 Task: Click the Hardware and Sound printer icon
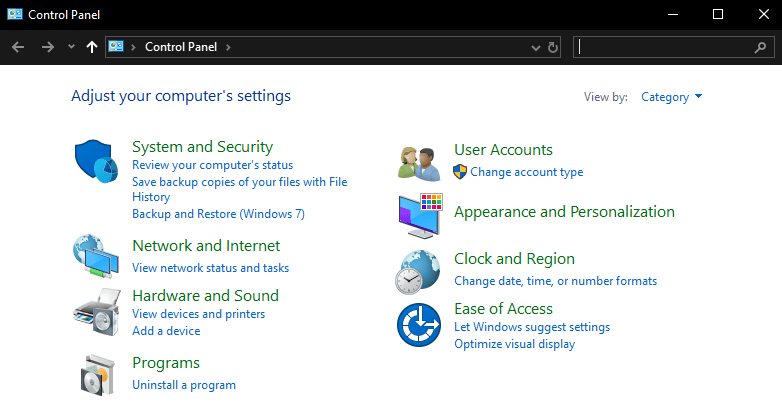tap(96, 312)
